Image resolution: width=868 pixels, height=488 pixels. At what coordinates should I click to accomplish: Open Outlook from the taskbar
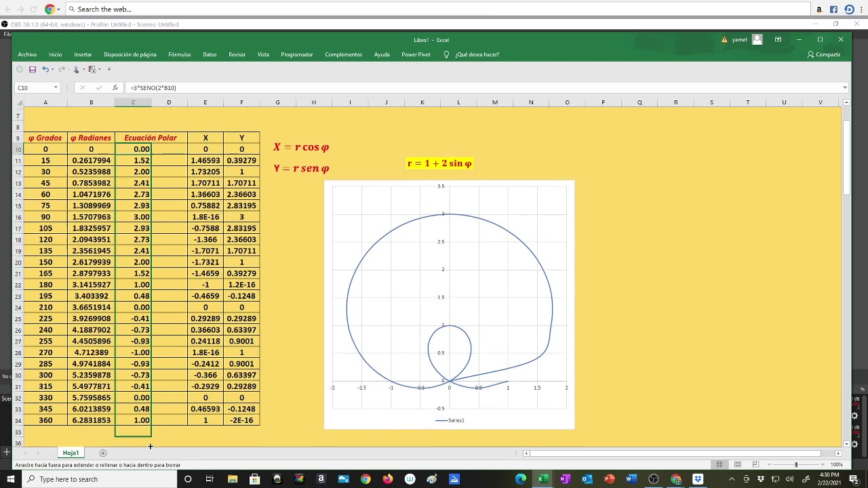[587, 479]
